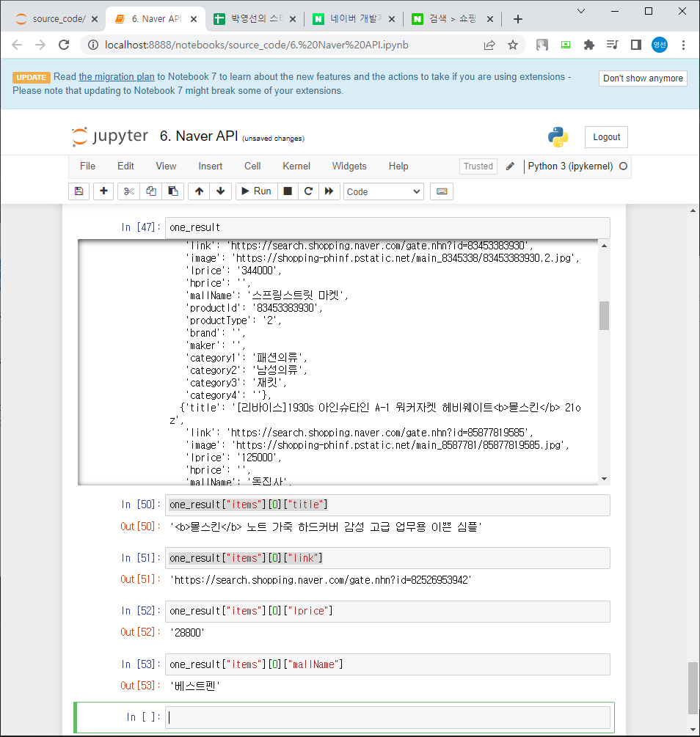Toggle the browser side panel
700x737 pixels.
[x=636, y=45]
